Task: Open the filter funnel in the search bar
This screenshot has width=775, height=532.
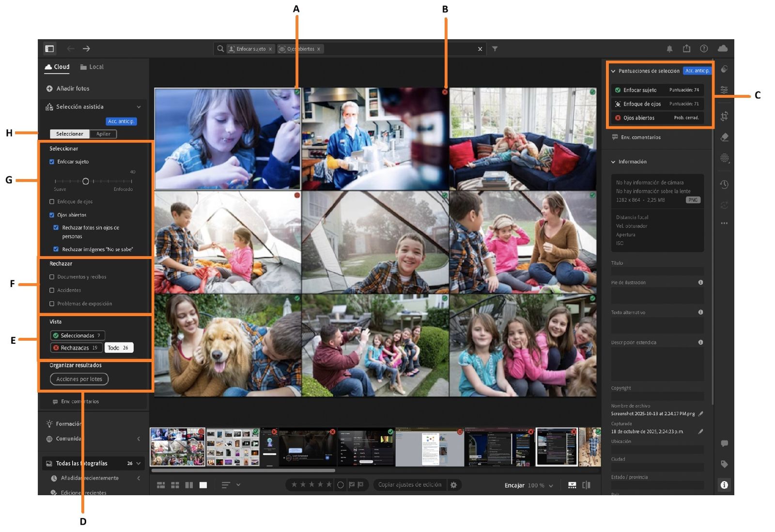Action: 495,48
